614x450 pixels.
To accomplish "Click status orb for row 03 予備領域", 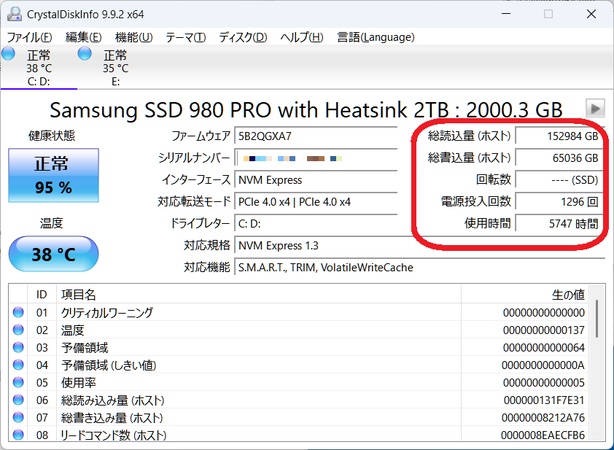I will [18, 347].
